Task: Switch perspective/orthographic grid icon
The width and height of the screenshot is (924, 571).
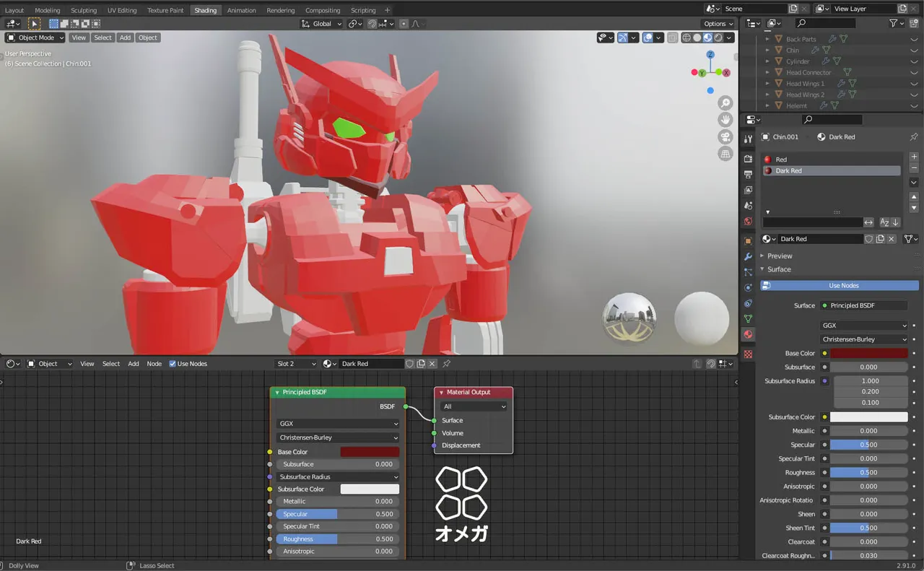Action: (725, 154)
